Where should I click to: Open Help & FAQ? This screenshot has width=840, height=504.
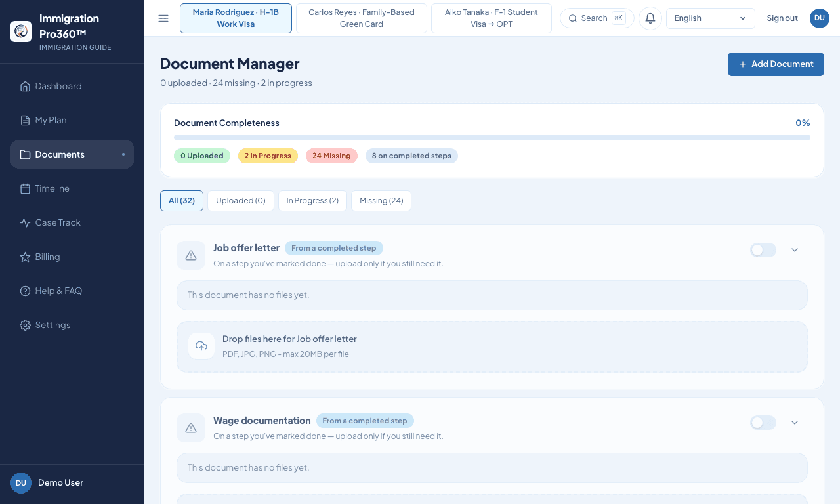click(x=72, y=291)
